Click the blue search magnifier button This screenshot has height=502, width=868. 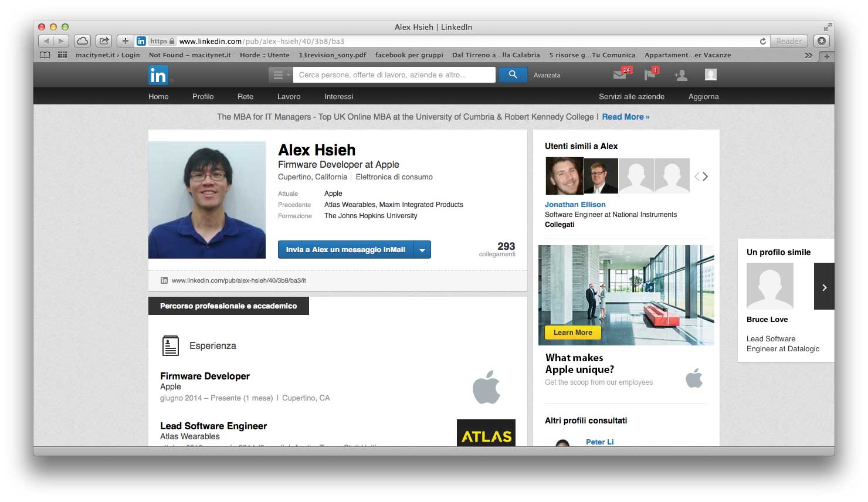coord(513,74)
